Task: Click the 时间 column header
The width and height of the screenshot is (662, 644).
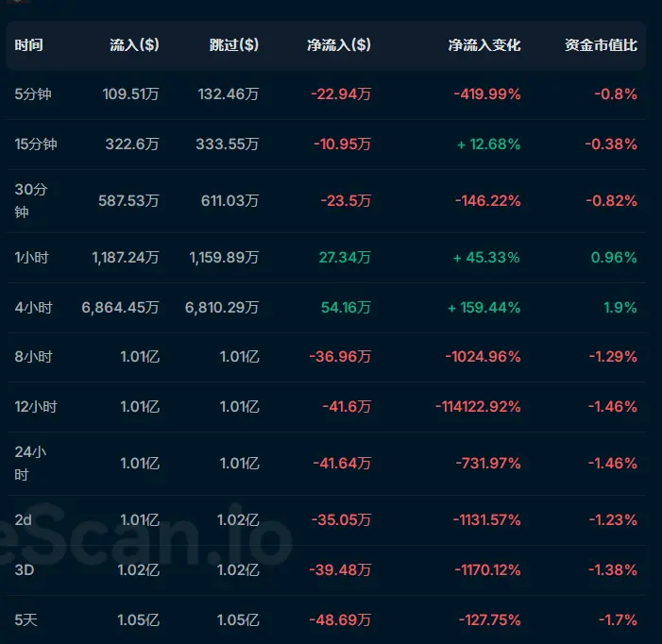Action: click(28, 44)
